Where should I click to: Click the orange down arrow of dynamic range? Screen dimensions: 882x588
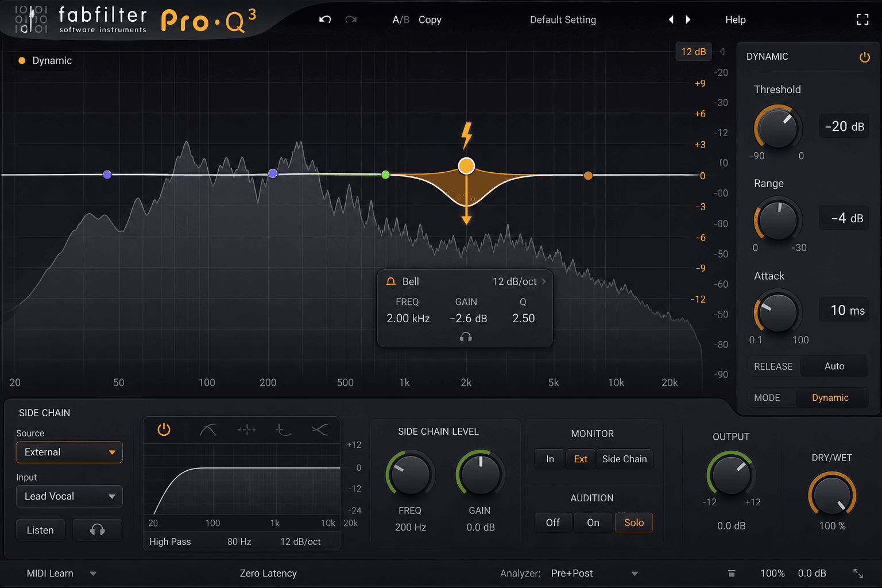[466, 219]
